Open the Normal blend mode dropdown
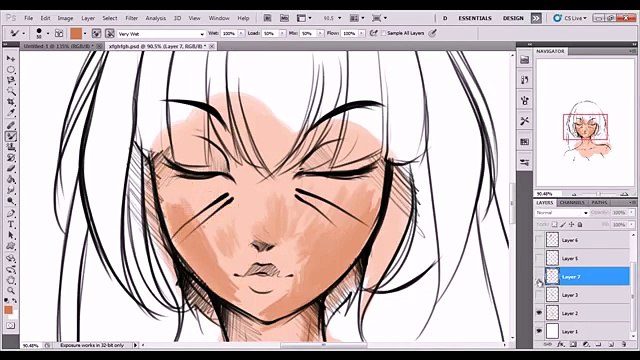The image size is (640, 360). tap(562, 213)
